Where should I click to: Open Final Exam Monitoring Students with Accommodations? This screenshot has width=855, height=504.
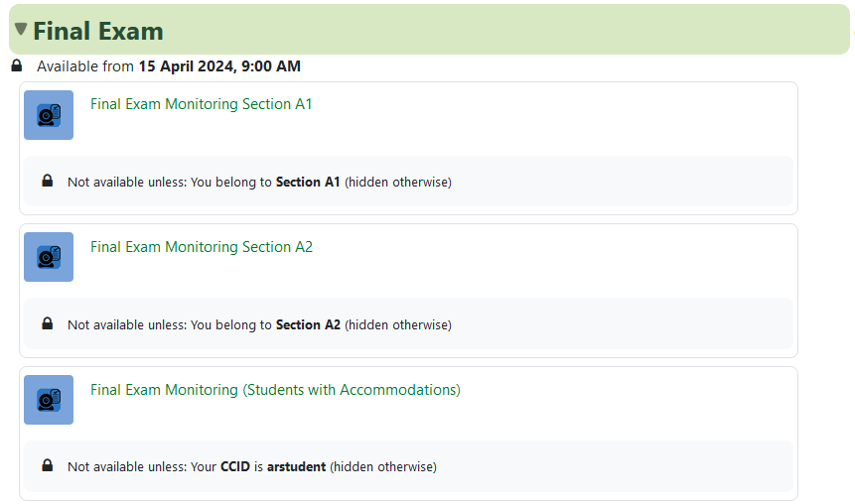[x=275, y=390]
